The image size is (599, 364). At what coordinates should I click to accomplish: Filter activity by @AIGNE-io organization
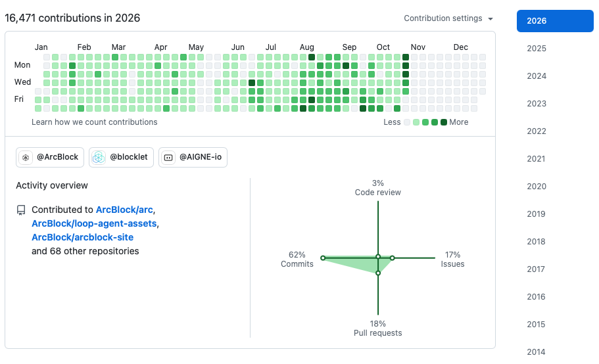193,157
